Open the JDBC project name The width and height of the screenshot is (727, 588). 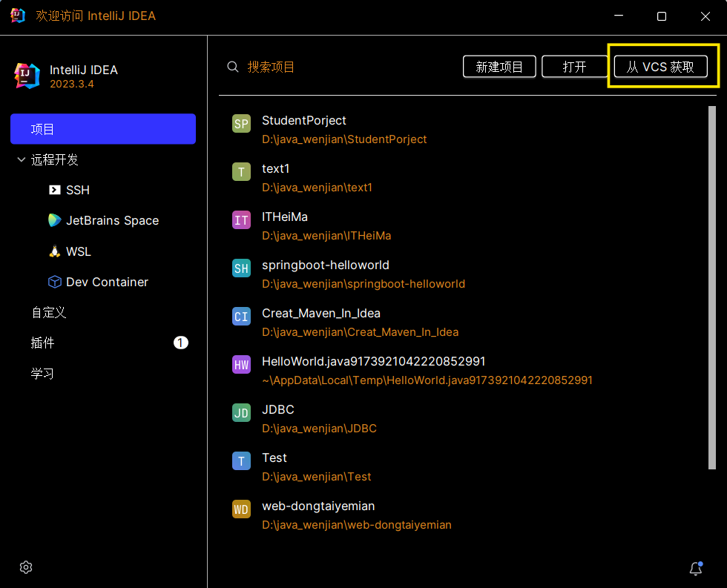(x=277, y=409)
